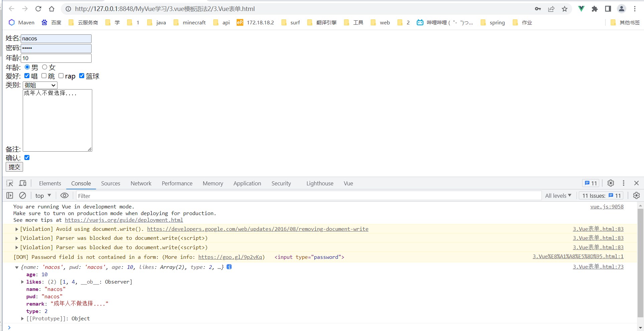Image resolution: width=644 pixels, height=331 pixels.
Task: Click the console vertical scrollbar
Action: click(x=640, y=263)
